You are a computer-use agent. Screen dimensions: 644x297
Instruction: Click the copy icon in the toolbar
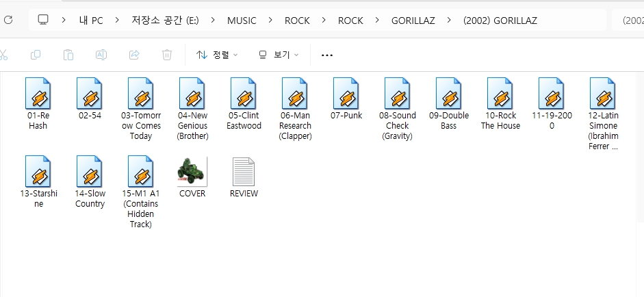[36, 55]
